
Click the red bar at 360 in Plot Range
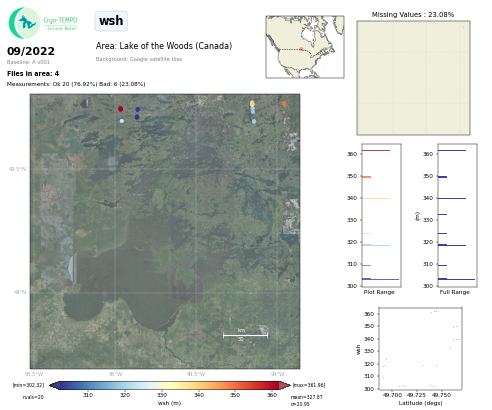click(376, 151)
